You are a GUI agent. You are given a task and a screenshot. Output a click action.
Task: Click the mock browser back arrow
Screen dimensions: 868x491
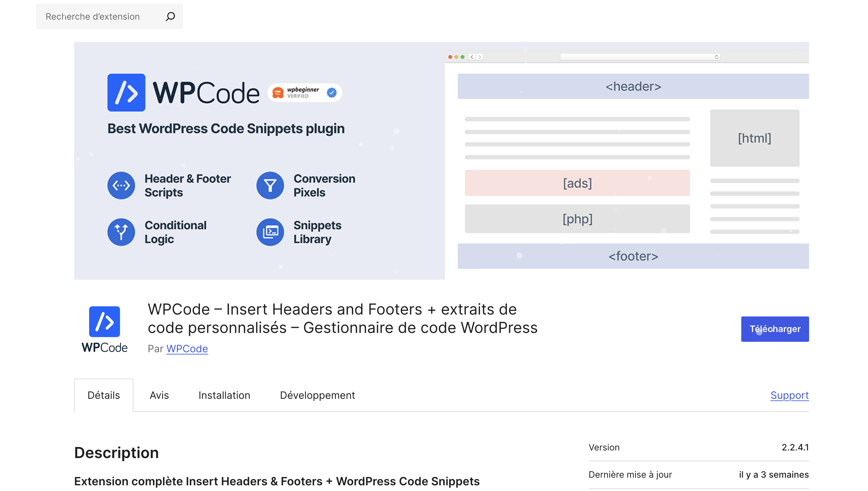(472, 57)
